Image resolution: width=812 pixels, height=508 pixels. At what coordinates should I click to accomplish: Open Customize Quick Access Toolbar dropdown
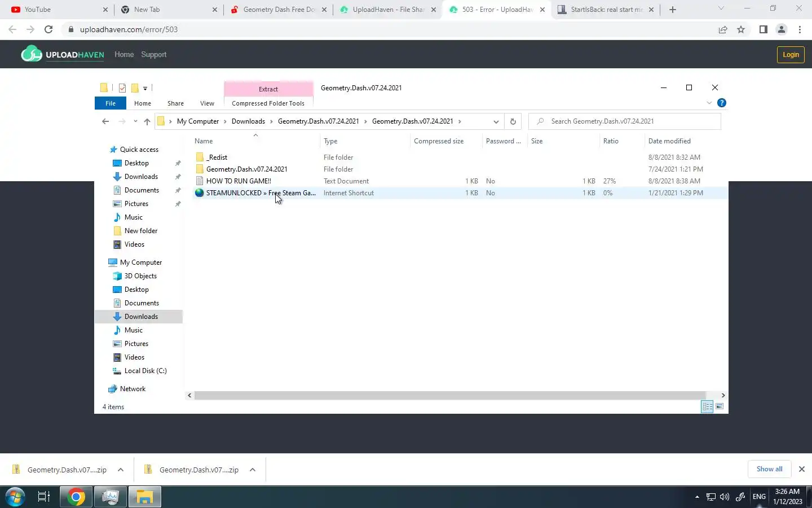coord(145,88)
